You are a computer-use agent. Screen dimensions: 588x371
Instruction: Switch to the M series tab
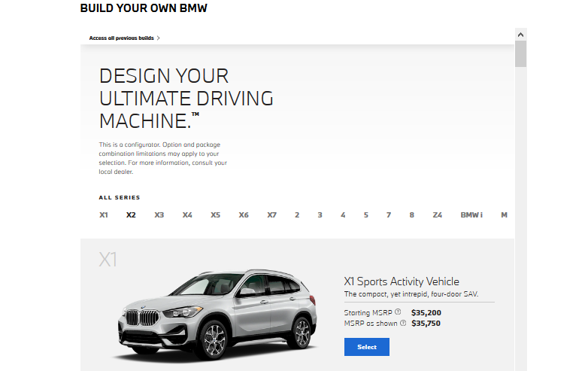click(504, 215)
